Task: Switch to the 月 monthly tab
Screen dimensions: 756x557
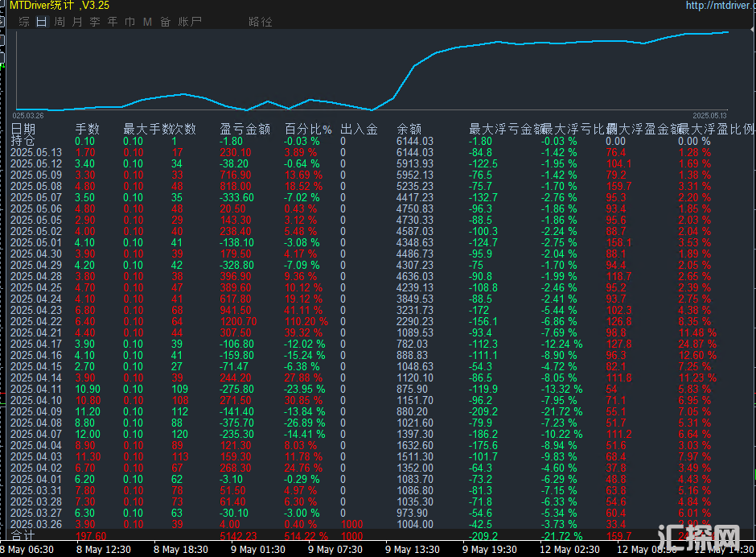Action: (77, 22)
